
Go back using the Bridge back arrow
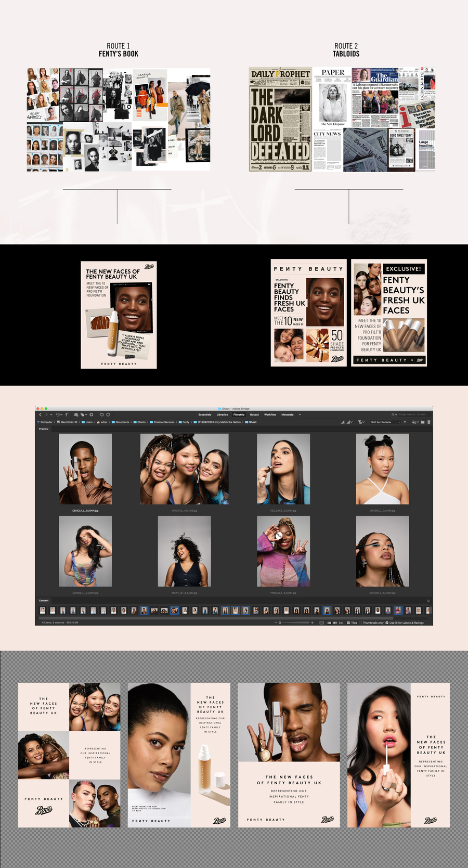(40, 414)
